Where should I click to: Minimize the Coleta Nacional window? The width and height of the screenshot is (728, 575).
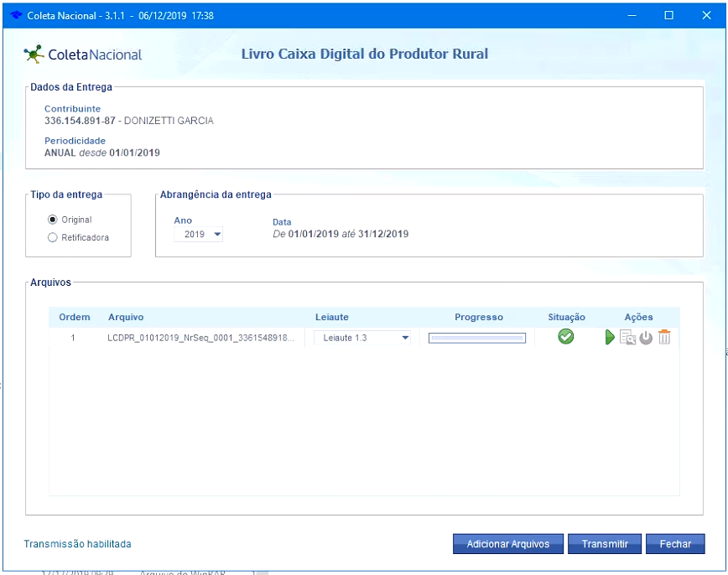pos(632,15)
